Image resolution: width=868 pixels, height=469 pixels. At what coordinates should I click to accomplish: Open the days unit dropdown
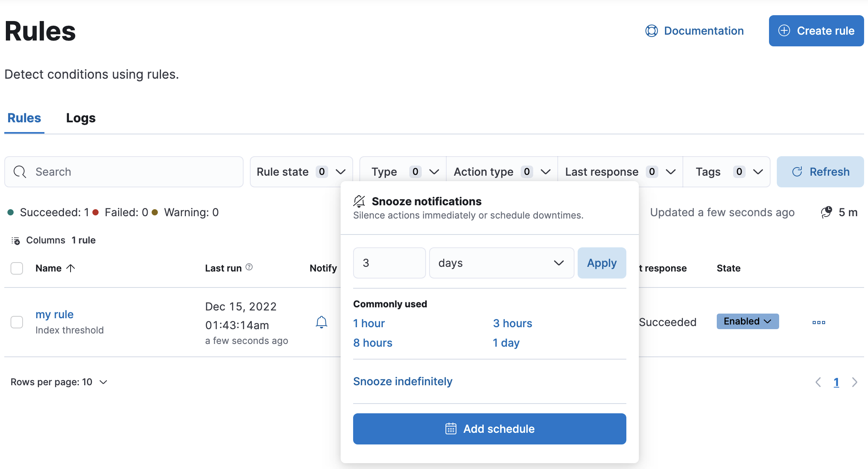[502, 263]
